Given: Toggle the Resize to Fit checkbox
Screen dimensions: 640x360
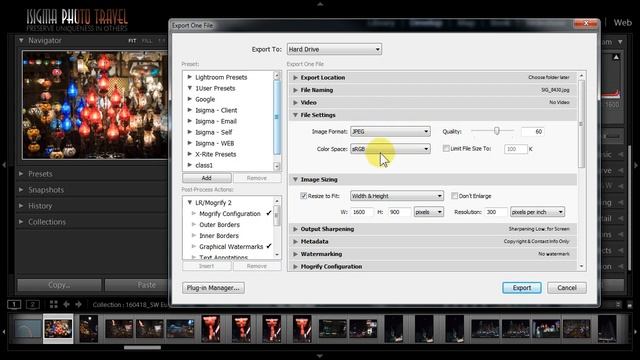Looking at the screenshot, I should coord(303,196).
